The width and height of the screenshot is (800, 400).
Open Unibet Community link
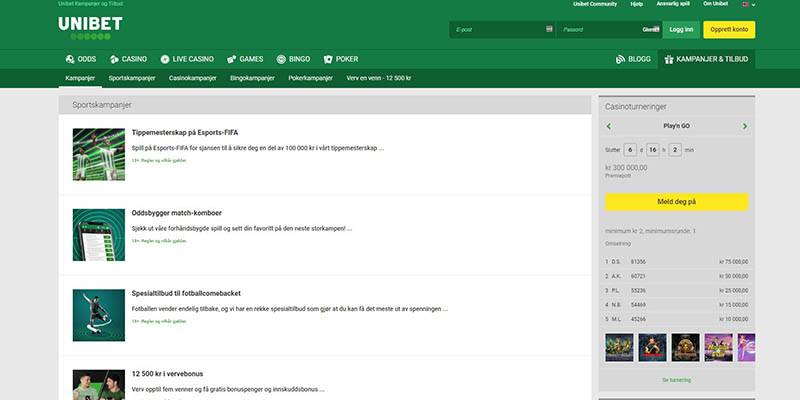click(x=595, y=4)
